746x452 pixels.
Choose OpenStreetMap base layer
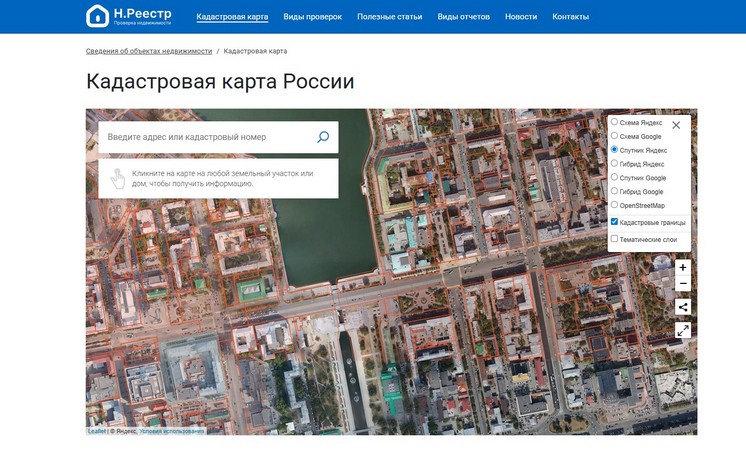(614, 205)
